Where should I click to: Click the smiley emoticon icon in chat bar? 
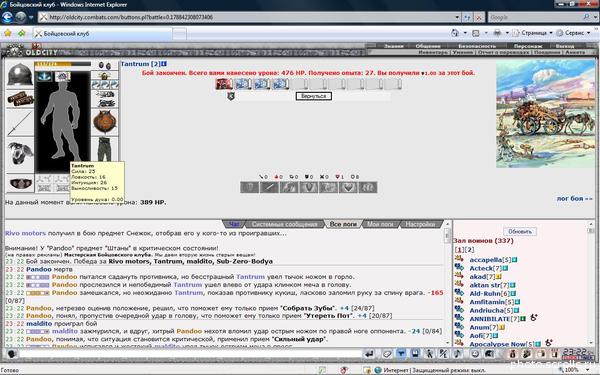tap(475, 354)
